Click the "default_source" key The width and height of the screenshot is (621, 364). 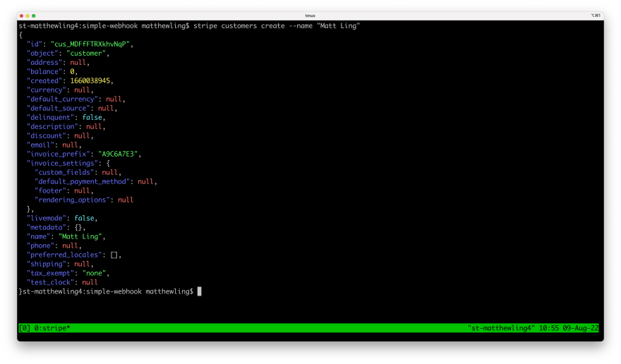58,108
